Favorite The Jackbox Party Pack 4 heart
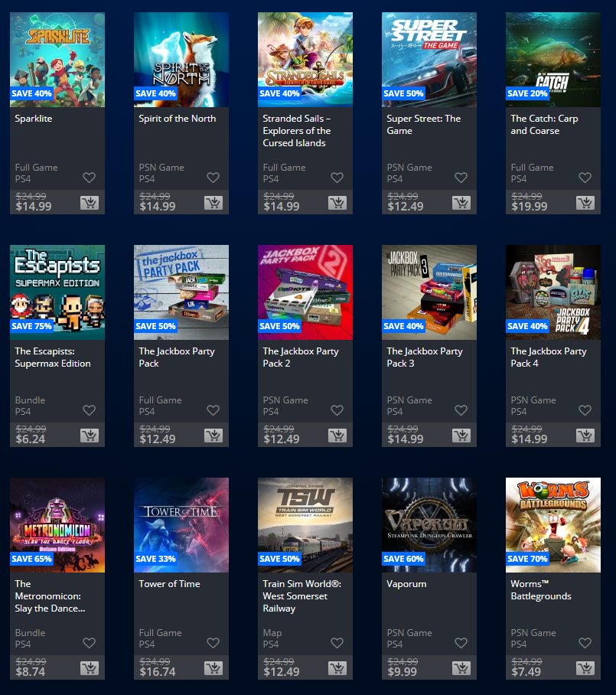 tap(585, 410)
